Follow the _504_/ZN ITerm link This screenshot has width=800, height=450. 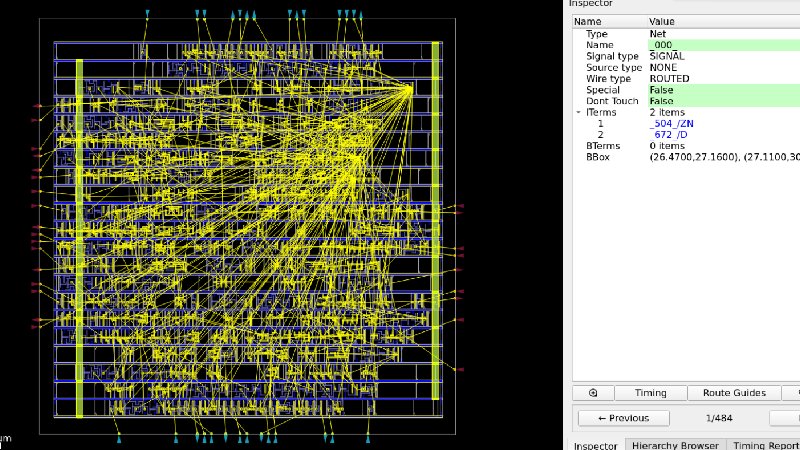click(671, 123)
